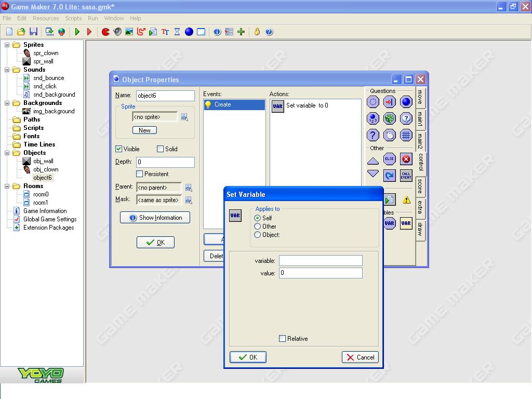Choose the Call Event action icon
Viewport: 532px width, 399px height.
[406, 175]
